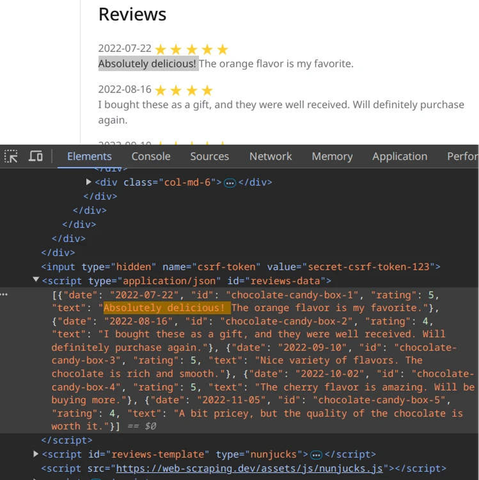Toggle the device toolbar icon
The width and height of the screenshot is (479, 480).
pyautogui.click(x=36, y=156)
